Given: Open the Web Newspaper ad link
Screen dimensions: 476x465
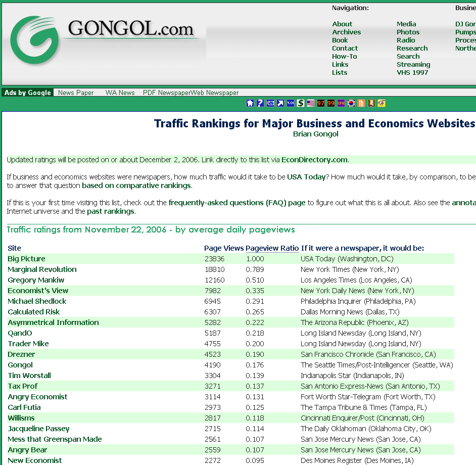Looking at the screenshot, I should coord(215,92).
